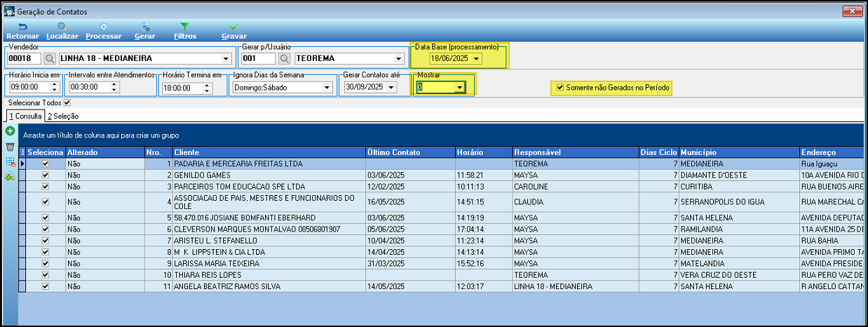Click the Retornar toolbar icon
The width and height of the screenshot is (868, 327).
pyautogui.click(x=22, y=27)
